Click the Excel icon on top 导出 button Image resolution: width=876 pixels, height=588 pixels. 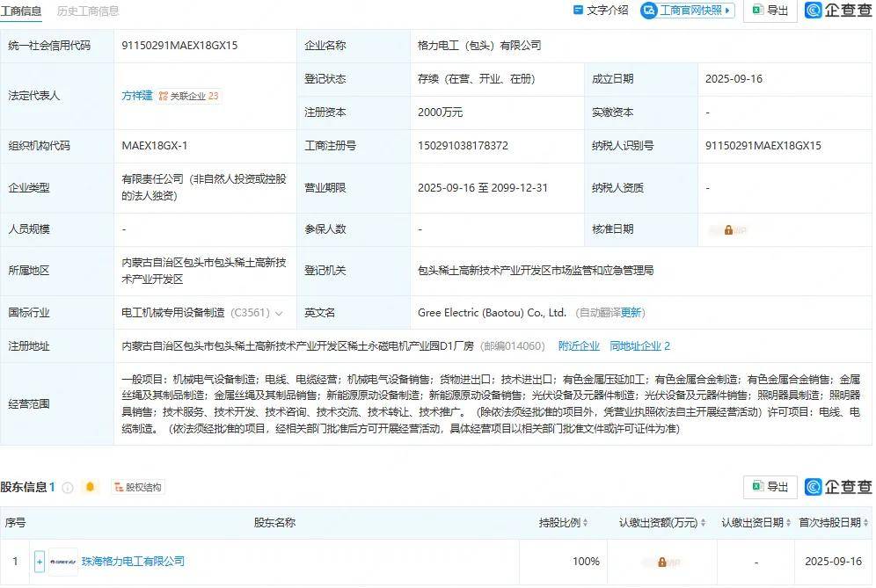[757, 10]
